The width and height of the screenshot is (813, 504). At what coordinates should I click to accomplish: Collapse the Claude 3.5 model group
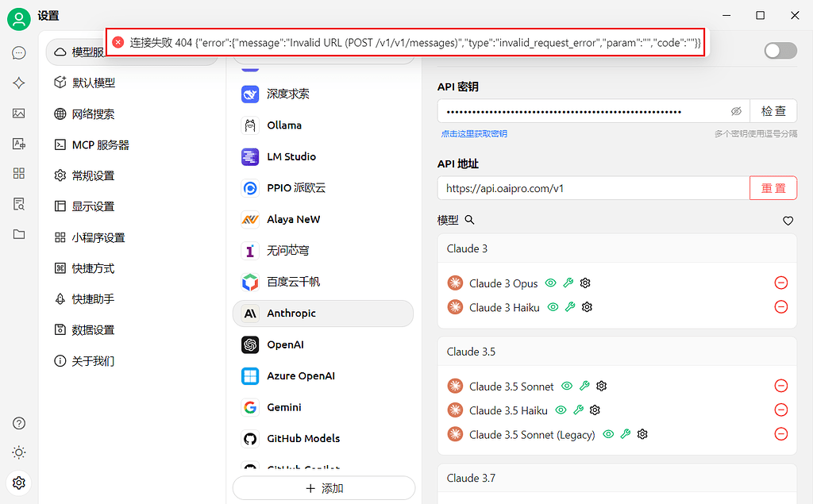[617, 352]
